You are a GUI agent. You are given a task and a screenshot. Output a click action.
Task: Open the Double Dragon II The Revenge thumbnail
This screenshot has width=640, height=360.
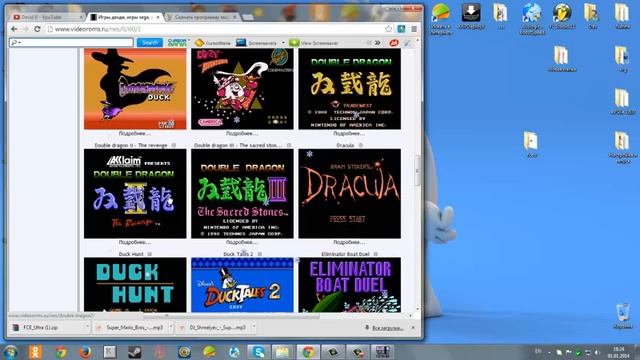pos(135,193)
